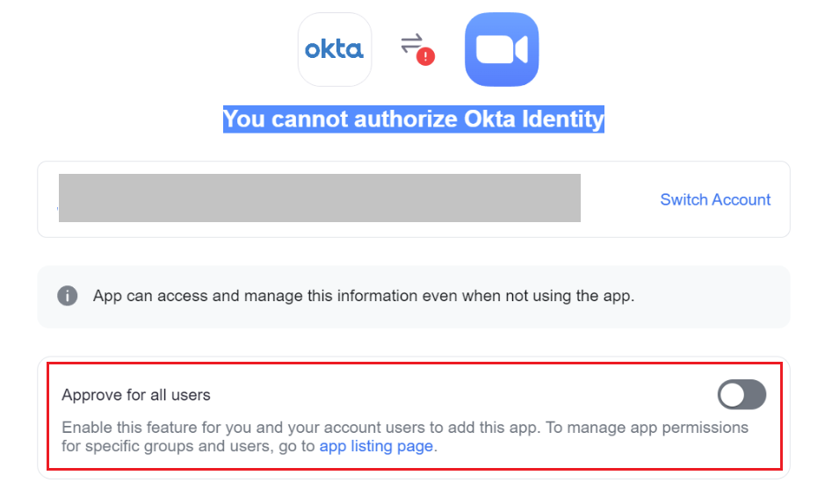
Task: Click the "Approve for all users" label
Action: click(x=136, y=395)
